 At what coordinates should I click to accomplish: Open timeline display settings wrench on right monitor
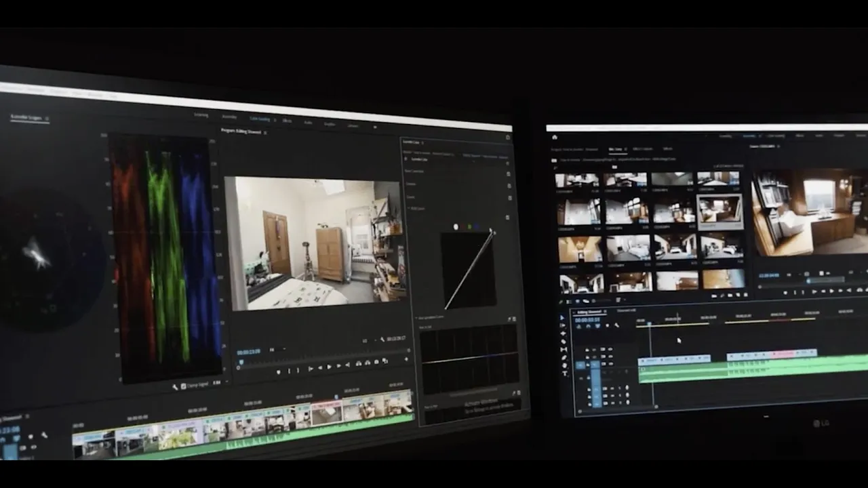(616, 325)
